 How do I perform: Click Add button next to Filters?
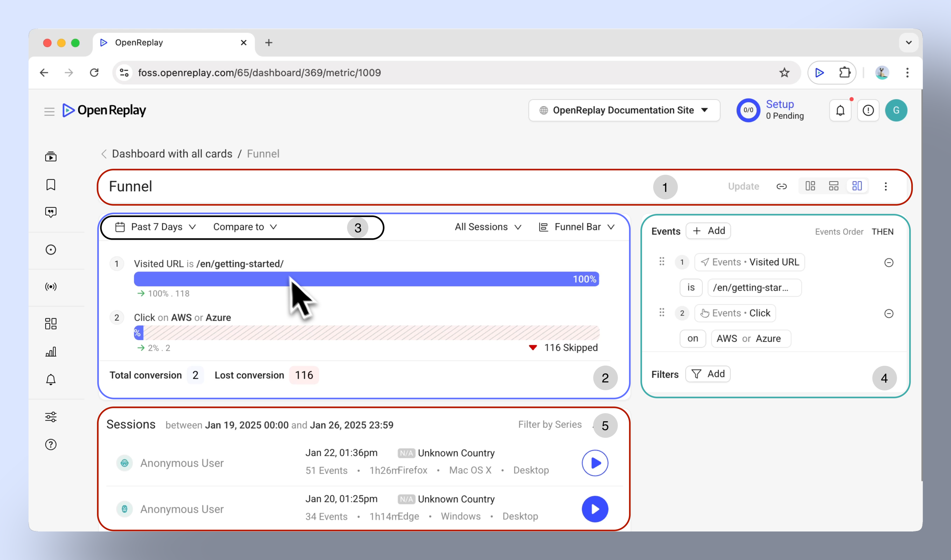[708, 374]
